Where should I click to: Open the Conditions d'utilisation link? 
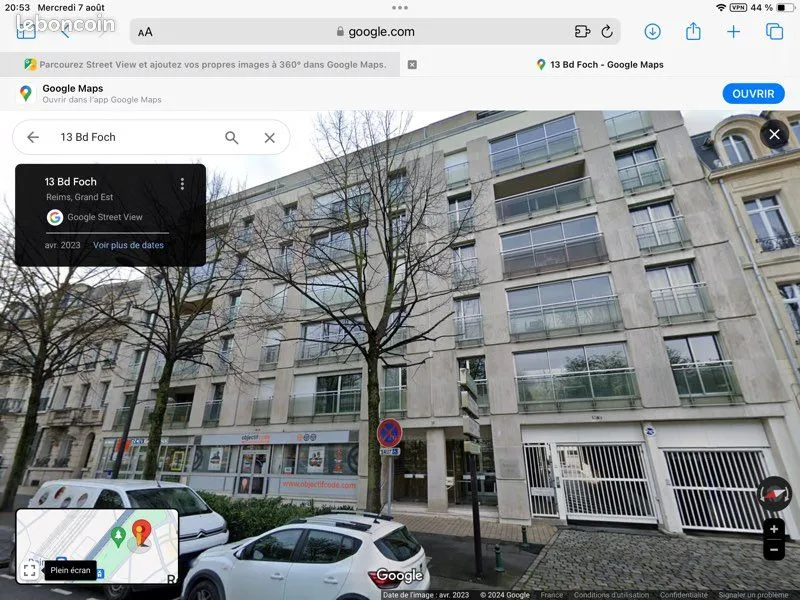click(x=611, y=595)
